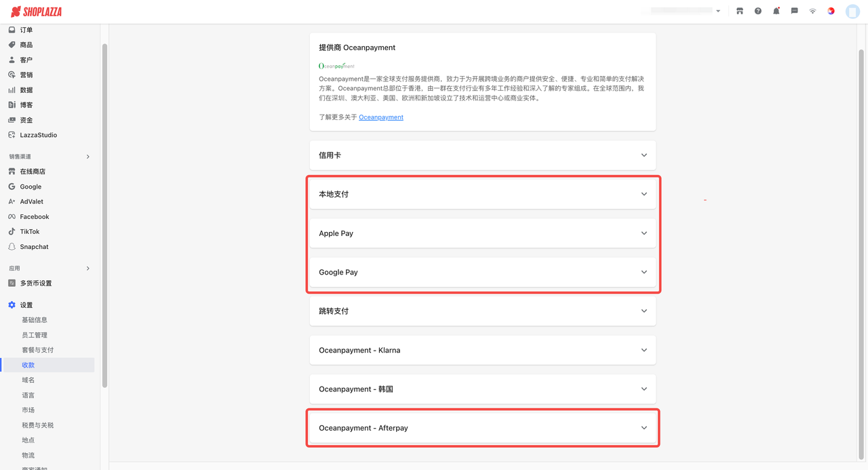The height and width of the screenshot is (470, 868).
Task: Click the Snapchat ghost icon
Action: coord(12,247)
